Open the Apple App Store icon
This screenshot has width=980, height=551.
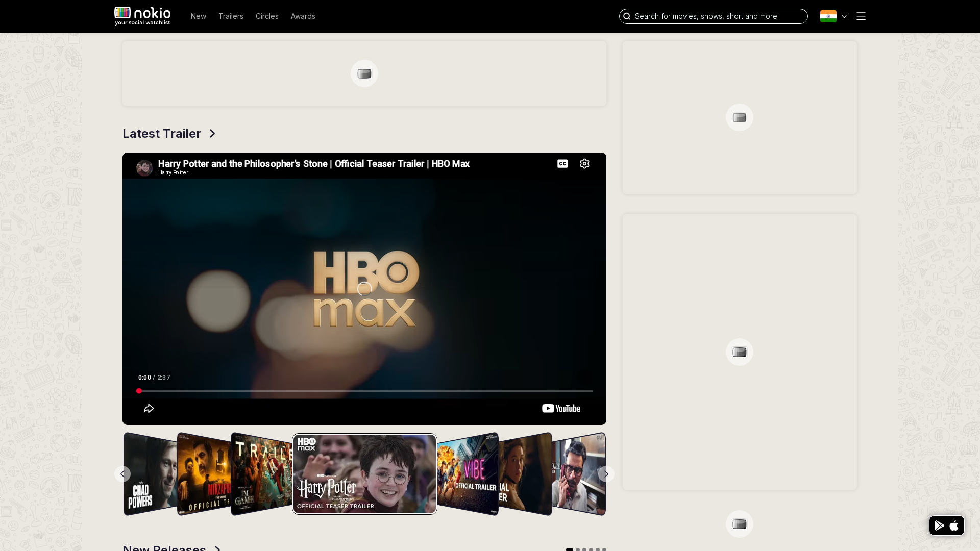pos(954,525)
